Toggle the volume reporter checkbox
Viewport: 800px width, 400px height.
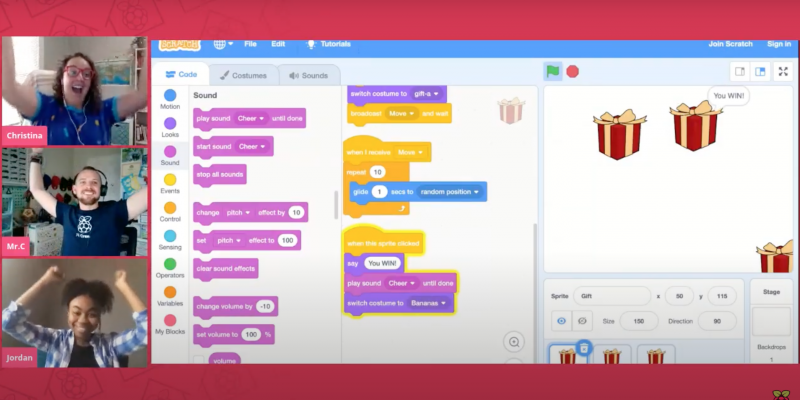point(198,360)
